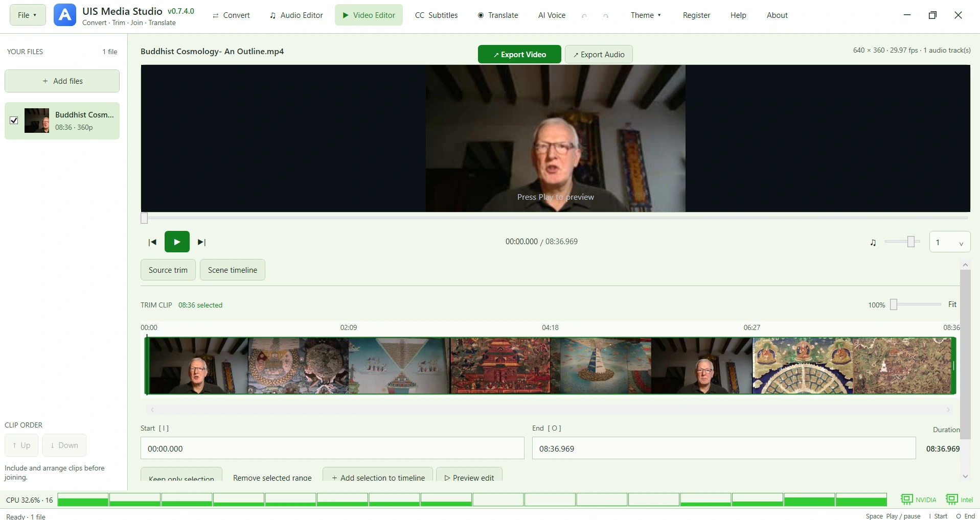
Task: Click panel scroll up arrow
Action: pos(965,265)
